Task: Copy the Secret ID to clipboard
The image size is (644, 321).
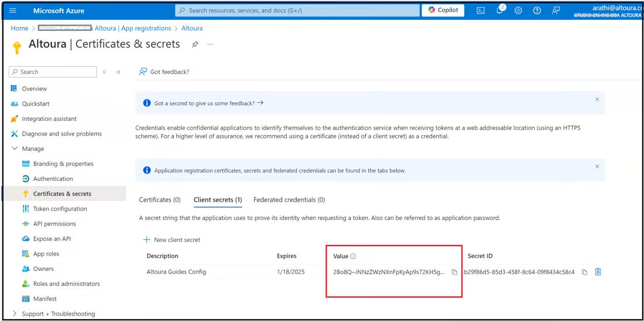Action: click(x=584, y=272)
